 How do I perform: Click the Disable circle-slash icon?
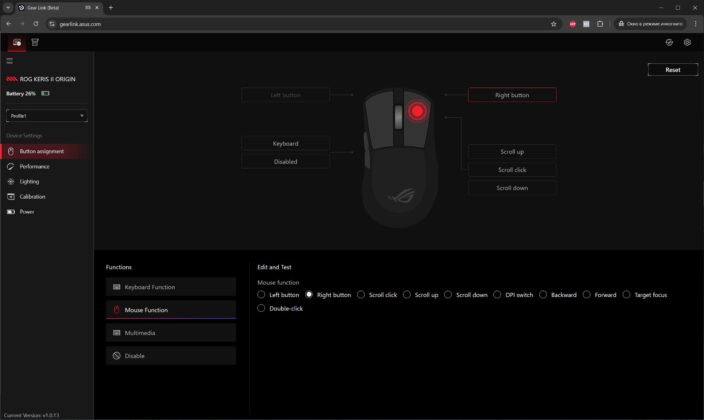click(x=116, y=356)
